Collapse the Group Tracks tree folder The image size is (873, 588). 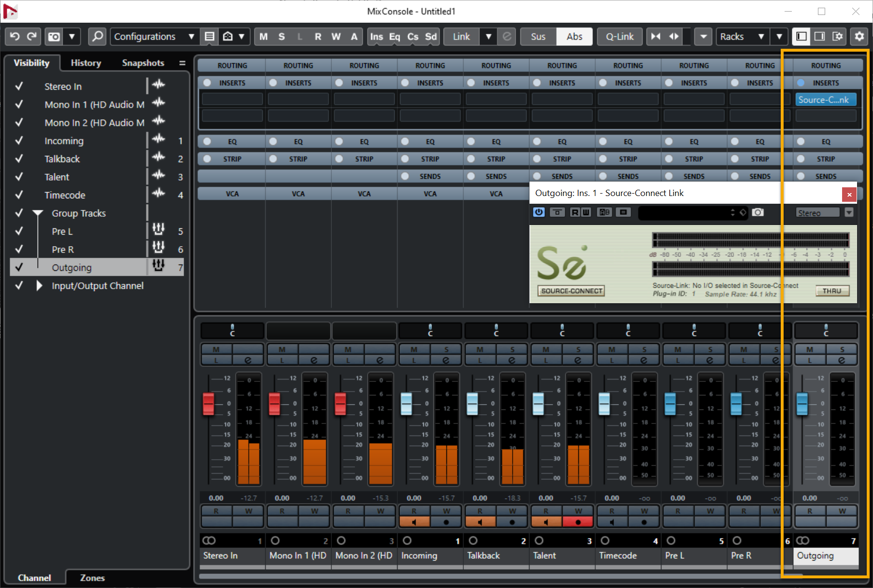coord(38,213)
